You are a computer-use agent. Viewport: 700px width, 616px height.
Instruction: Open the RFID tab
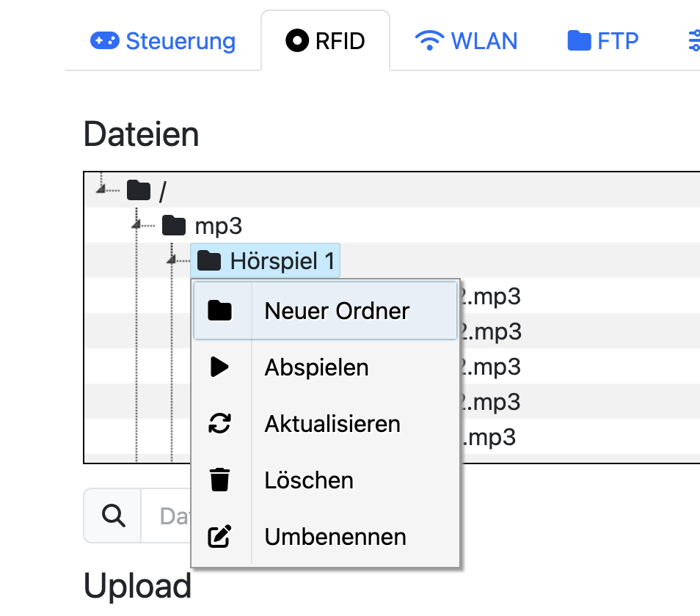(x=325, y=41)
